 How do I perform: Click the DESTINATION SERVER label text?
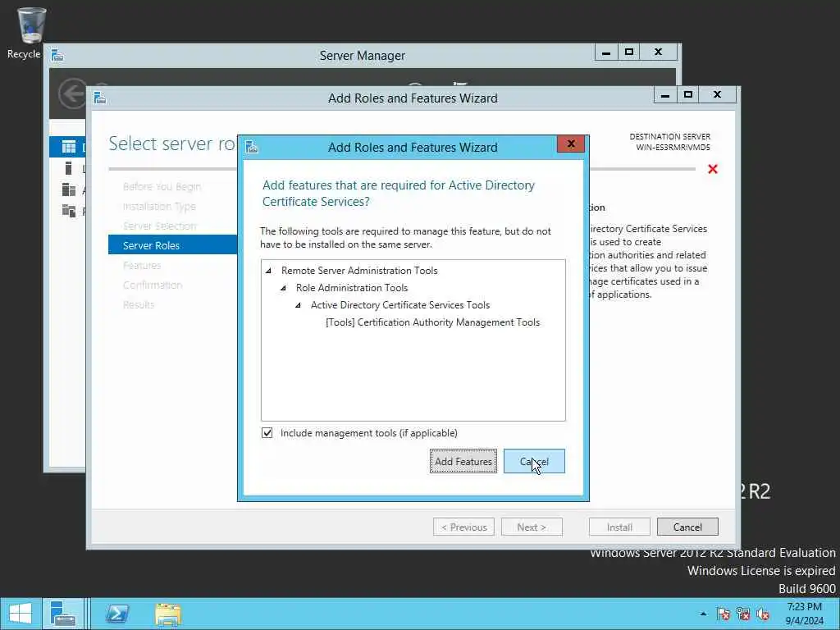click(x=669, y=137)
